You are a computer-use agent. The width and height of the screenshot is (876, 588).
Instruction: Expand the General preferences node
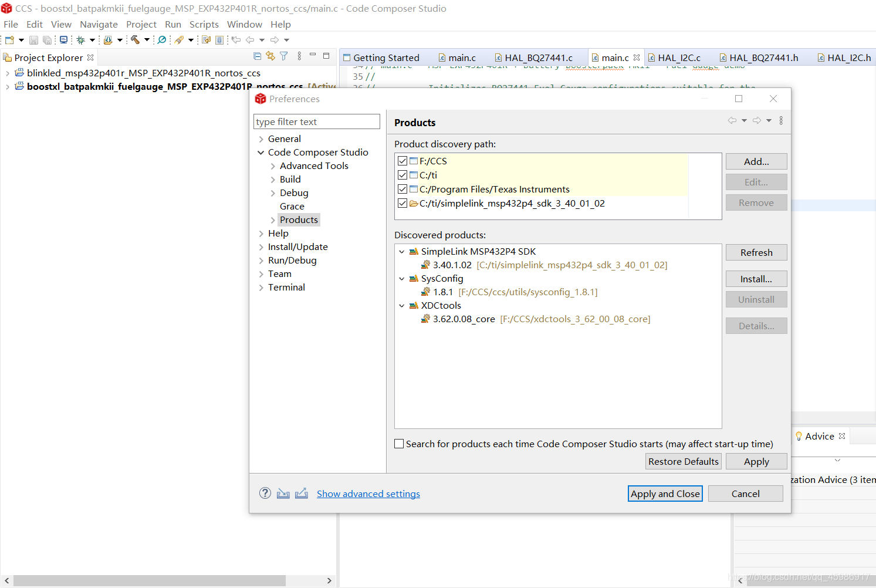[261, 139]
